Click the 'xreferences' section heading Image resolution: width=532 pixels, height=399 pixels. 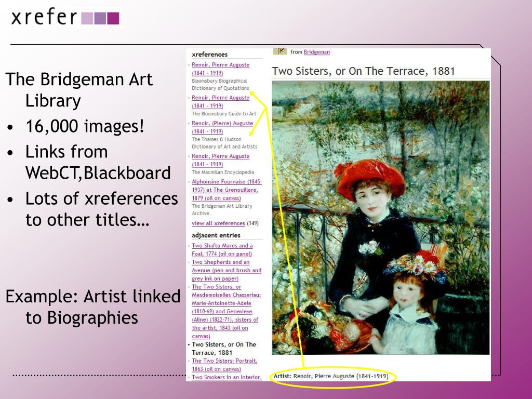[209, 54]
